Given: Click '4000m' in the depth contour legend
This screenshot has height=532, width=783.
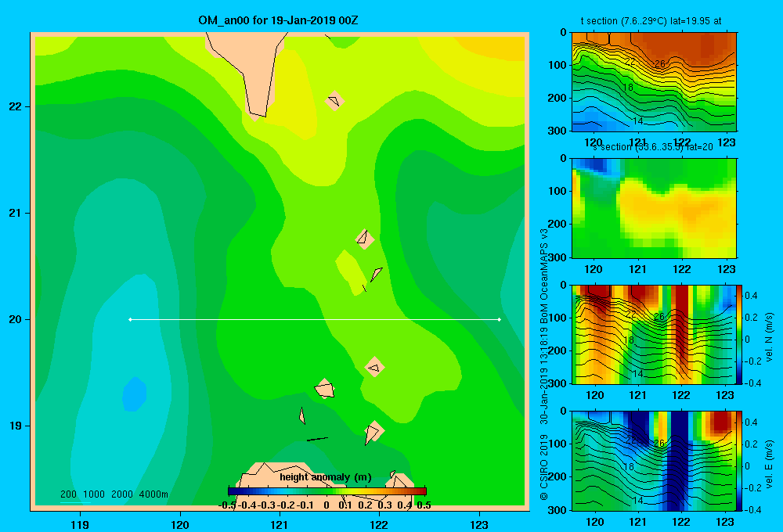Looking at the screenshot, I should coord(153,494).
